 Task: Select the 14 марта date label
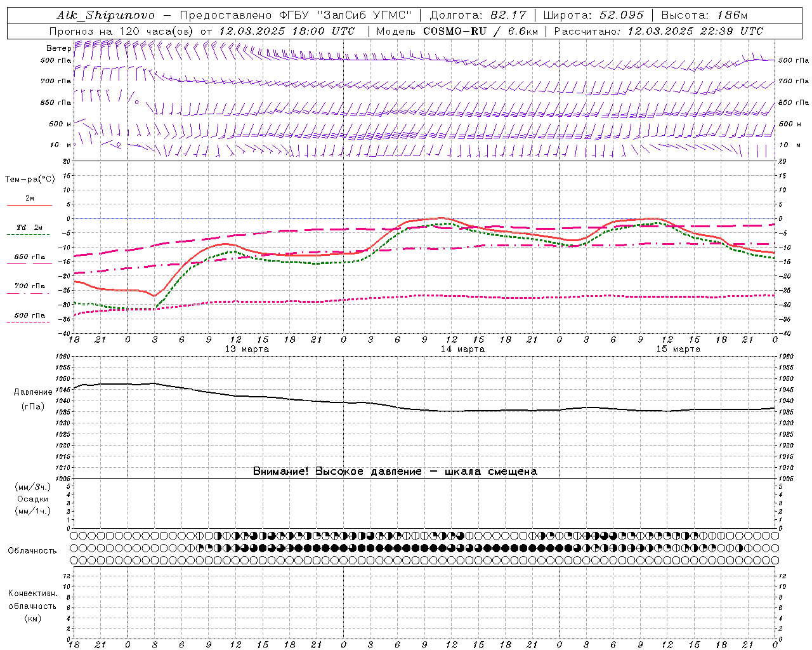462,349
